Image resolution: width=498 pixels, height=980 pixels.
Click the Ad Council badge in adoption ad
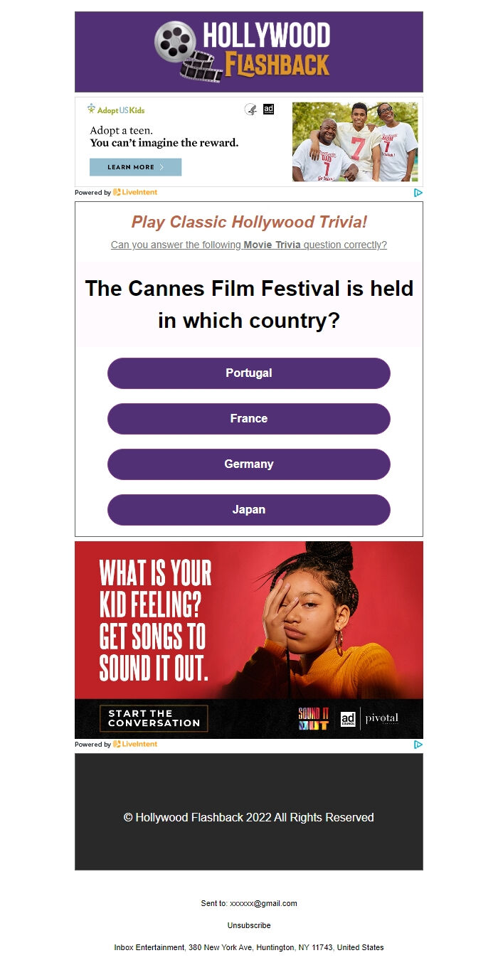pos(268,109)
